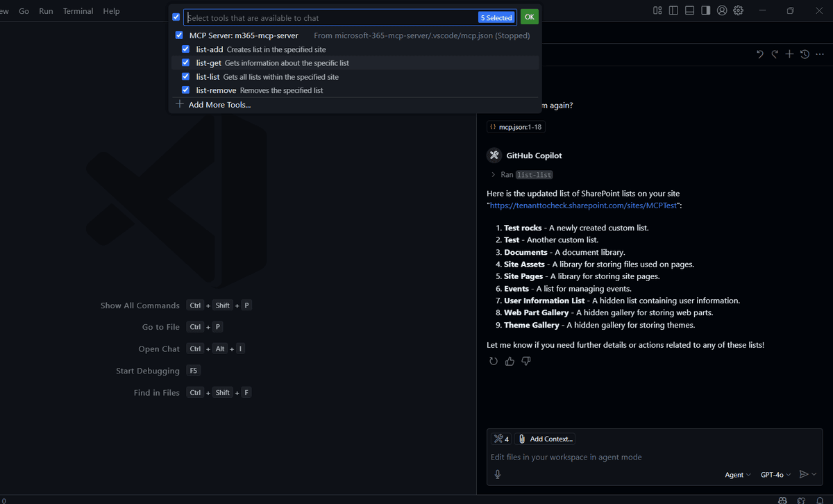Viewport: 833px width, 504px height.
Task: Restore down the VS Code window
Action: point(791,10)
